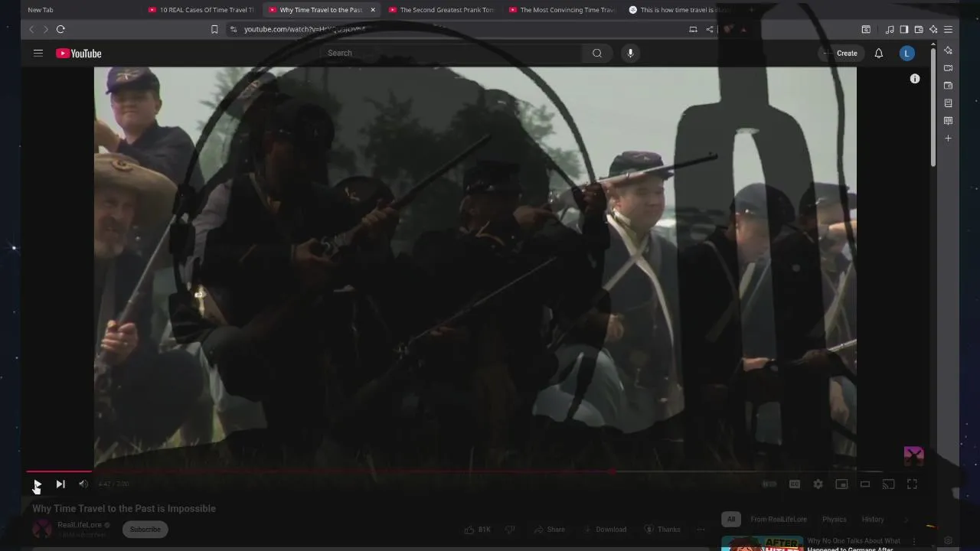Click the Download button

click(x=604, y=529)
